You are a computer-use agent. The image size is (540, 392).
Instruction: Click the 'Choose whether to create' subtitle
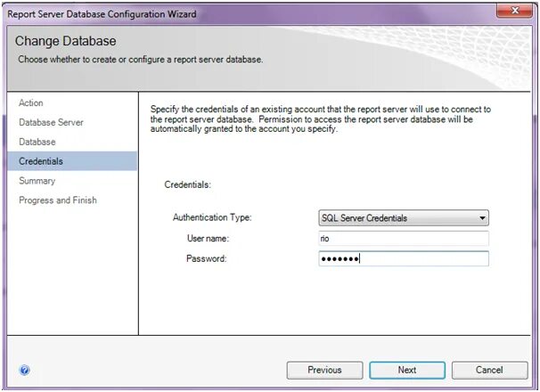(141, 60)
